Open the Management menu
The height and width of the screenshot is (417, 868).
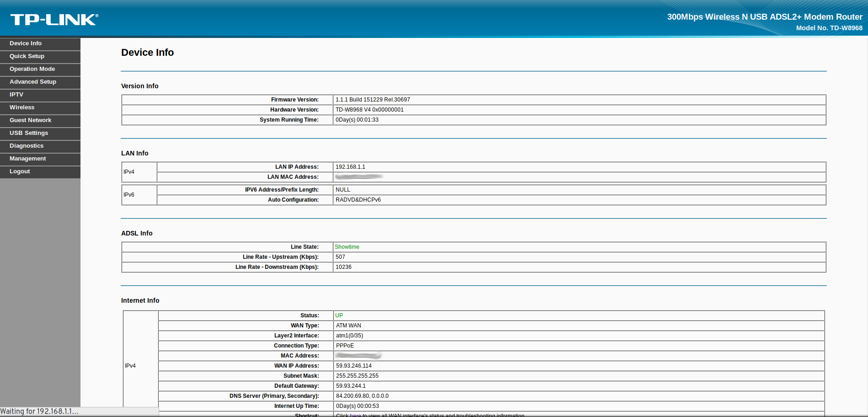tap(28, 159)
